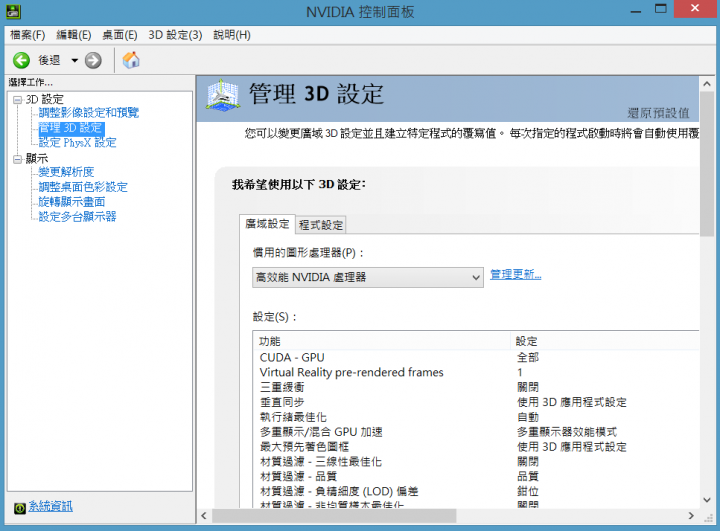Open the 檔案(F) menu
This screenshot has height=531, width=720.
(28, 35)
